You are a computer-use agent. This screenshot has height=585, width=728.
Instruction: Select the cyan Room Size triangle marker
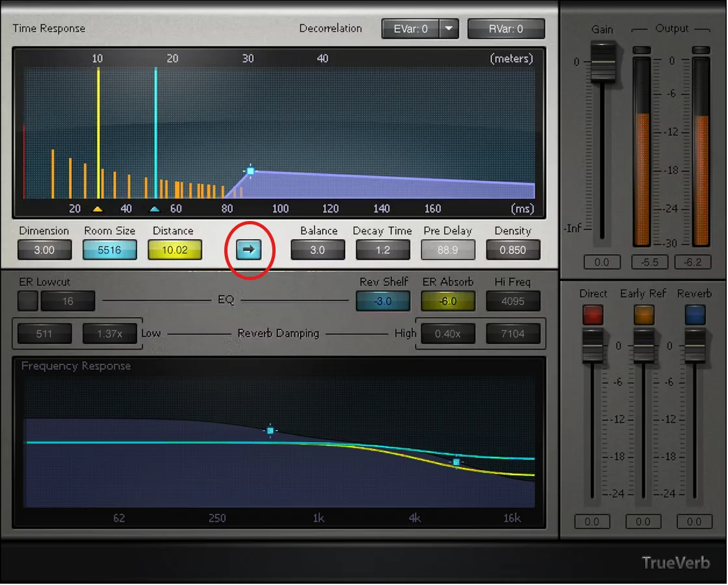[x=155, y=209]
